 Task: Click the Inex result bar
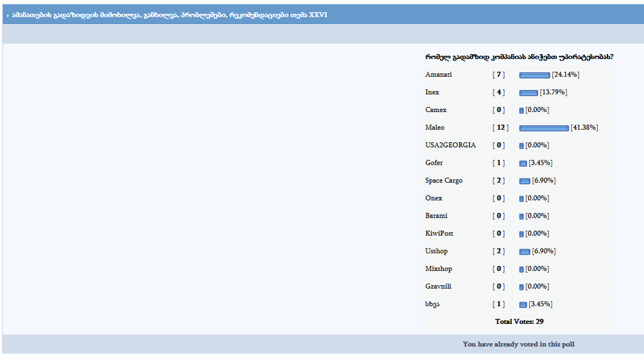point(528,93)
